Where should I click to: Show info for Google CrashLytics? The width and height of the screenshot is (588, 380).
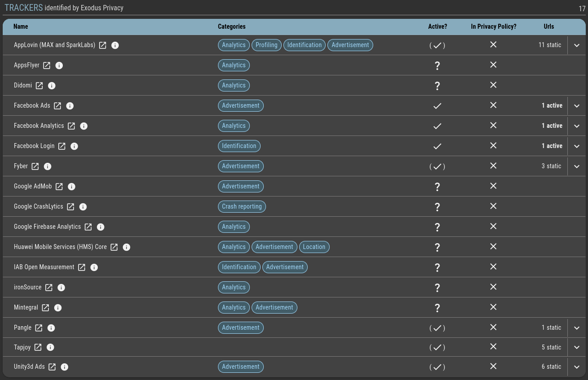(x=83, y=207)
